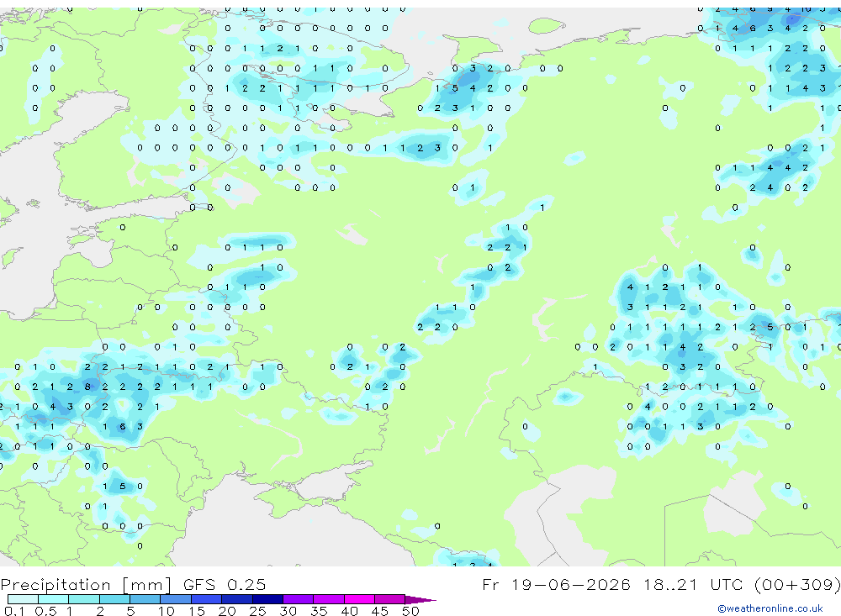Pick the legend swatch between 2 and 5
The image size is (841, 616).
coord(114,599)
